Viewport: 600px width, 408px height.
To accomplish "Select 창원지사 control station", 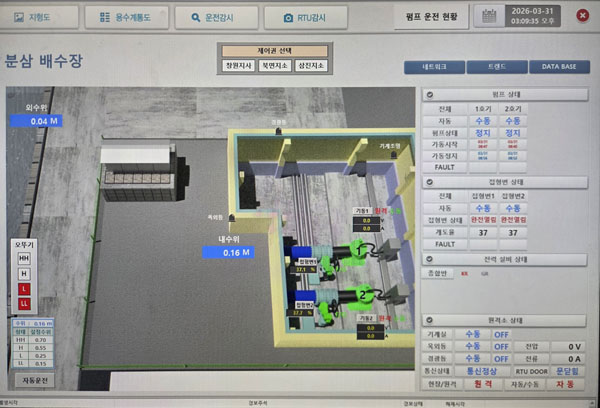I will (x=238, y=65).
